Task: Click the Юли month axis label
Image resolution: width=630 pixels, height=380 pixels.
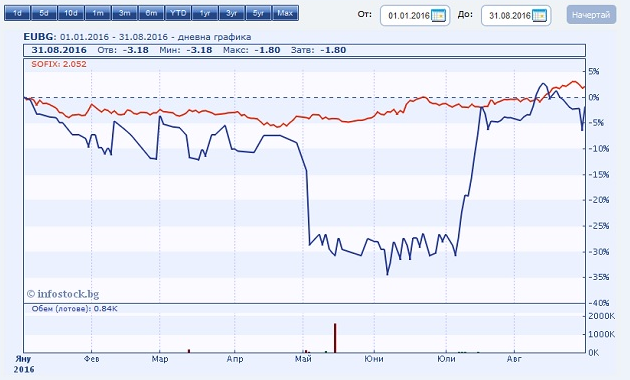Action: click(x=446, y=359)
